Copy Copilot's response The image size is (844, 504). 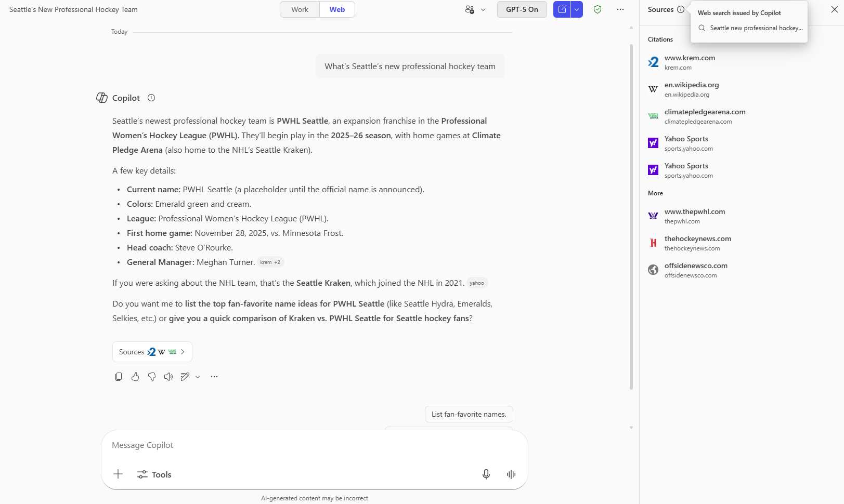pyautogui.click(x=119, y=376)
